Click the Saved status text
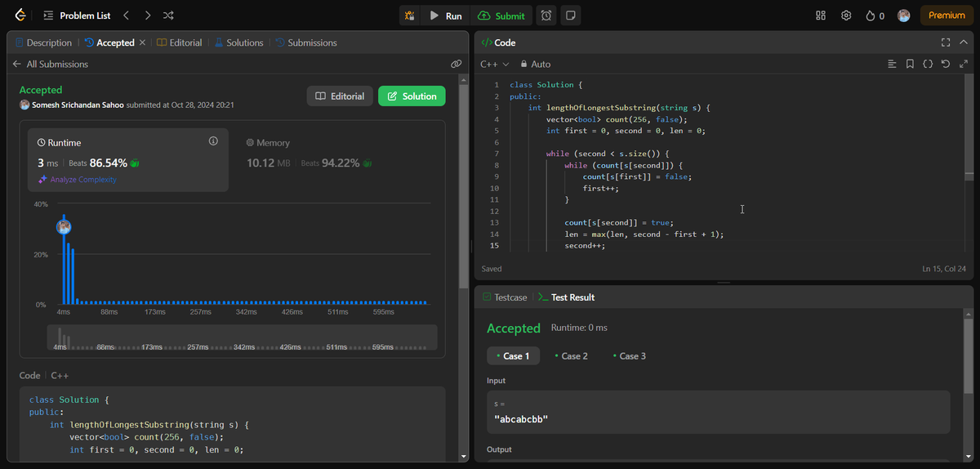The width and height of the screenshot is (980, 469). click(x=492, y=269)
